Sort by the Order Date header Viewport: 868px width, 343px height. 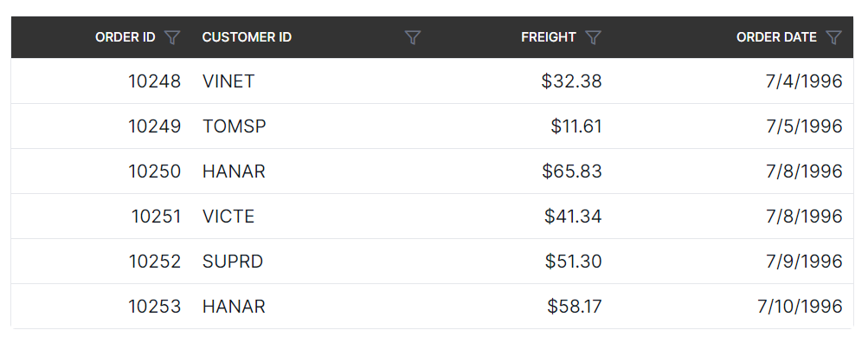pyautogui.click(x=776, y=37)
